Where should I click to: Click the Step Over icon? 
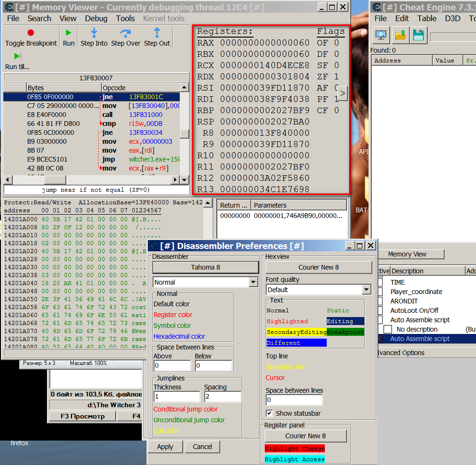[x=125, y=32]
